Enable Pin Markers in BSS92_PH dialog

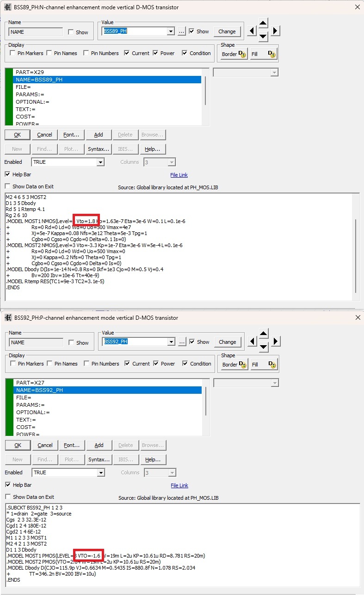13,364
